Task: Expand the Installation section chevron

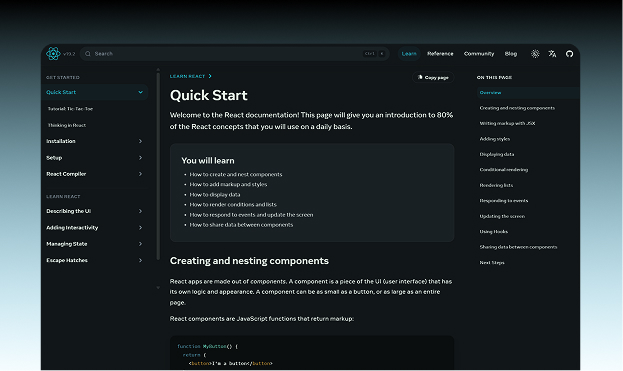Action: click(x=140, y=141)
